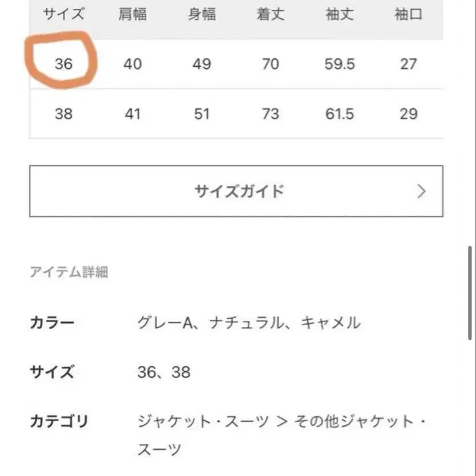Click the 肩幅 column header
This screenshot has height=476, width=476.
click(133, 15)
